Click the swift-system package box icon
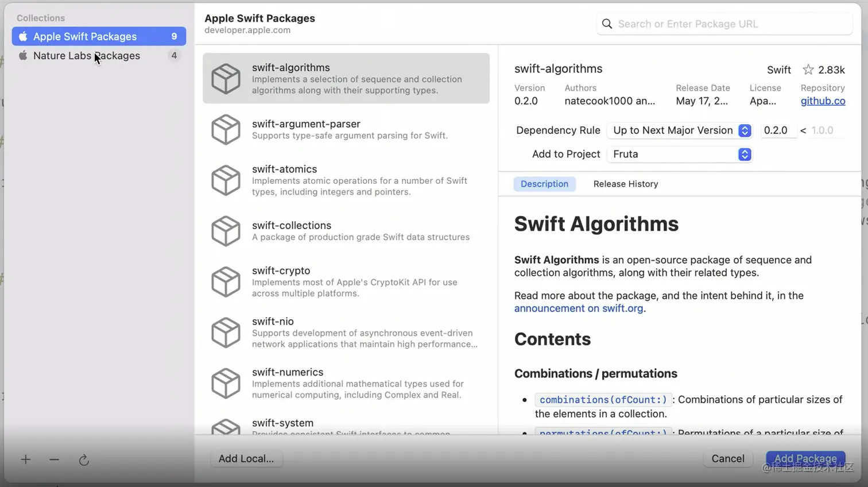The image size is (868, 487). click(226, 427)
